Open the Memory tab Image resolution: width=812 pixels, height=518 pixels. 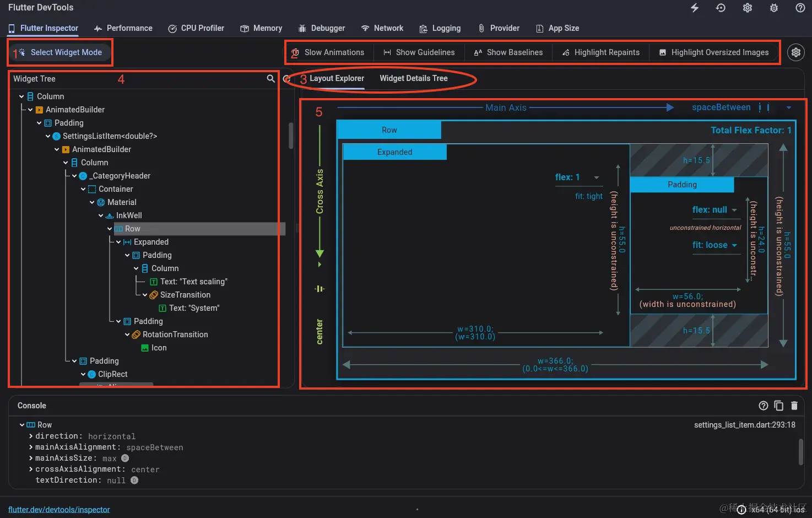pos(261,28)
